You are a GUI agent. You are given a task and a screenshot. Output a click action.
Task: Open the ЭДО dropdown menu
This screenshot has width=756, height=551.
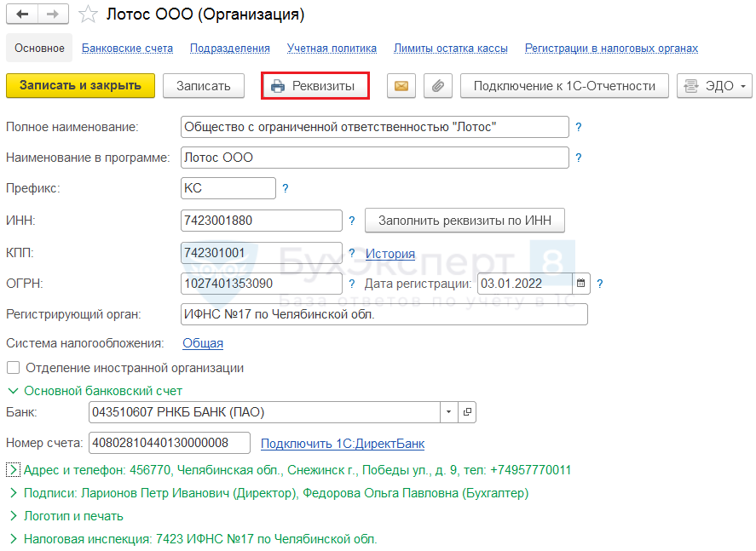pos(714,86)
